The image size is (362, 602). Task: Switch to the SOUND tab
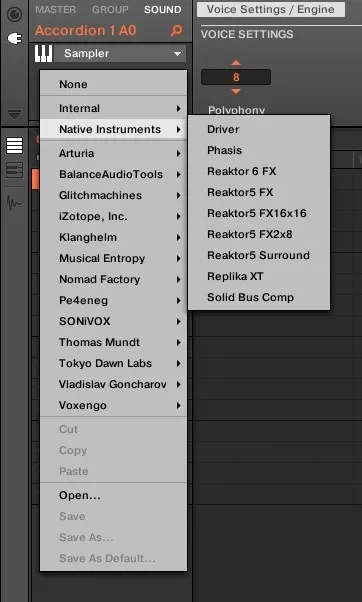coord(162,10)
